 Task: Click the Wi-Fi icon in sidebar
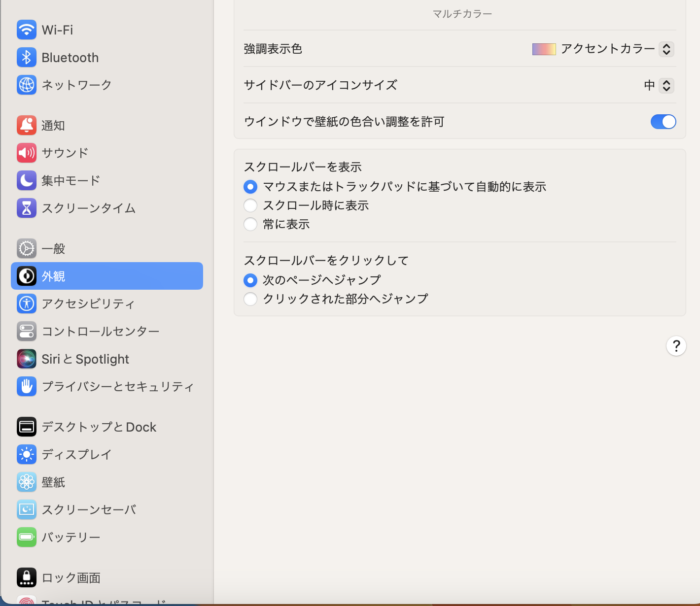(27, 30)
